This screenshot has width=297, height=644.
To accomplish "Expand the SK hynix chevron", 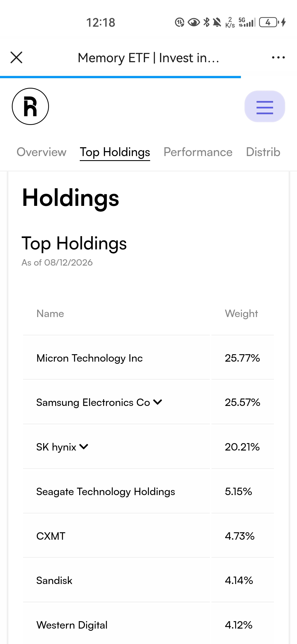I will (x=84, y=447).
